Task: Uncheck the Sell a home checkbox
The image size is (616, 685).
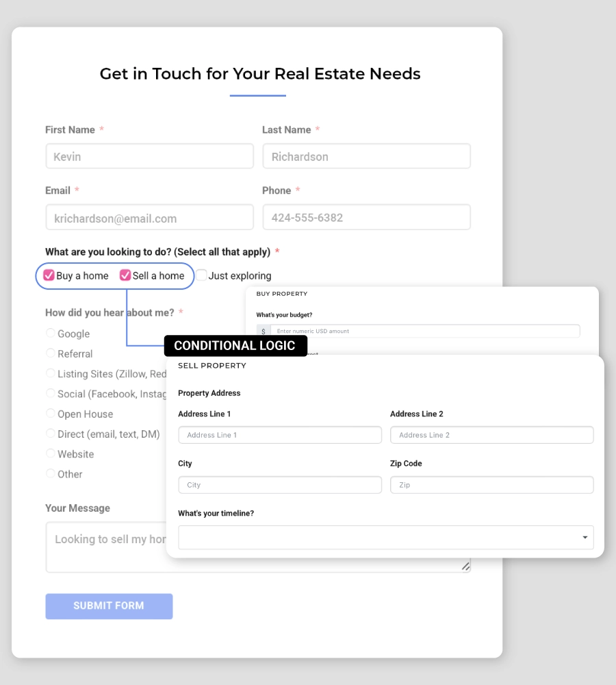Action: point(125,275)
